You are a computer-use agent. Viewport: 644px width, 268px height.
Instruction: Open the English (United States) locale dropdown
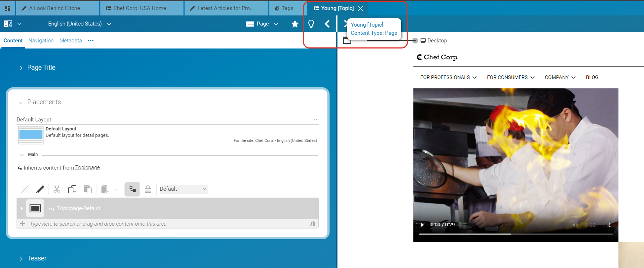coord(80,24)
